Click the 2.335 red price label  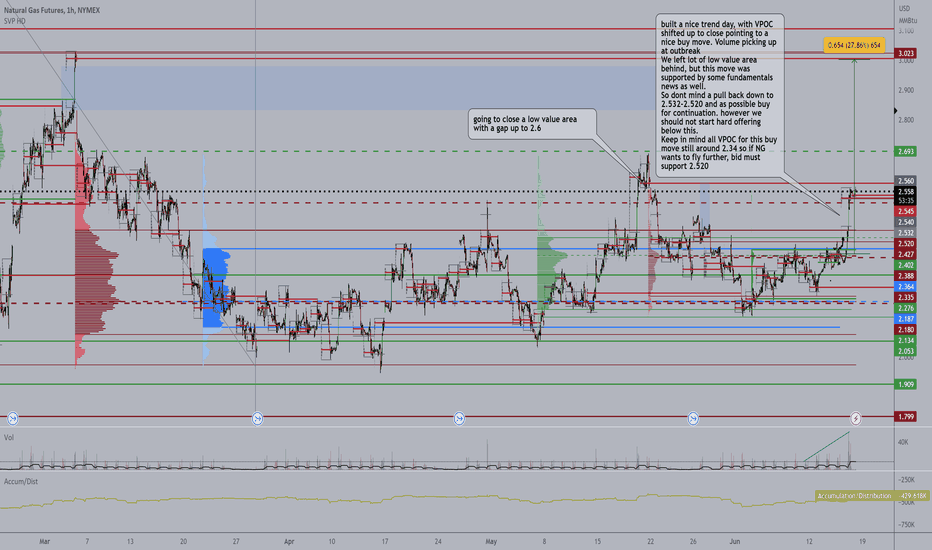tap(906, 297)
